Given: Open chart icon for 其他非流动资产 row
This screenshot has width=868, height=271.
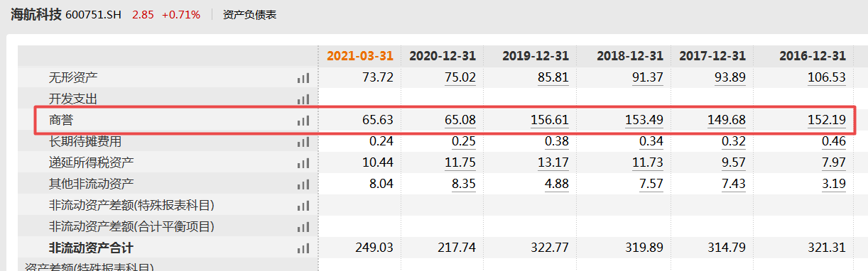Looking at the screenshot, I should coord(303,184).
